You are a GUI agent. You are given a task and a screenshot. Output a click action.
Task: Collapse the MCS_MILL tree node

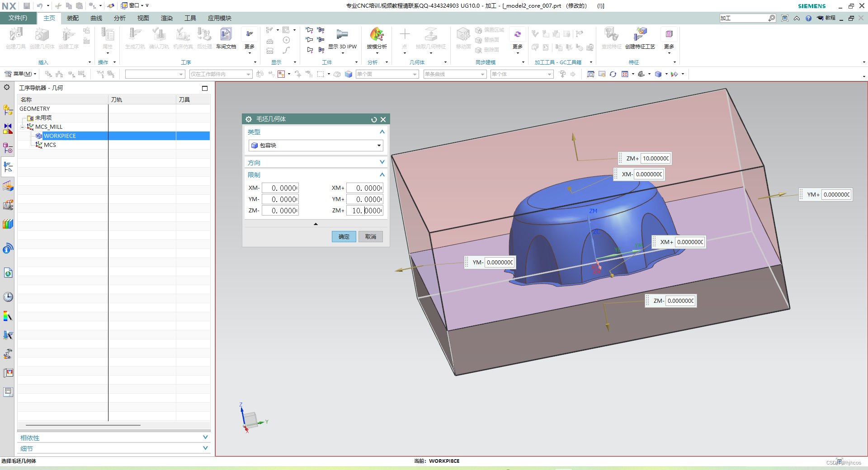pos(22,127)
